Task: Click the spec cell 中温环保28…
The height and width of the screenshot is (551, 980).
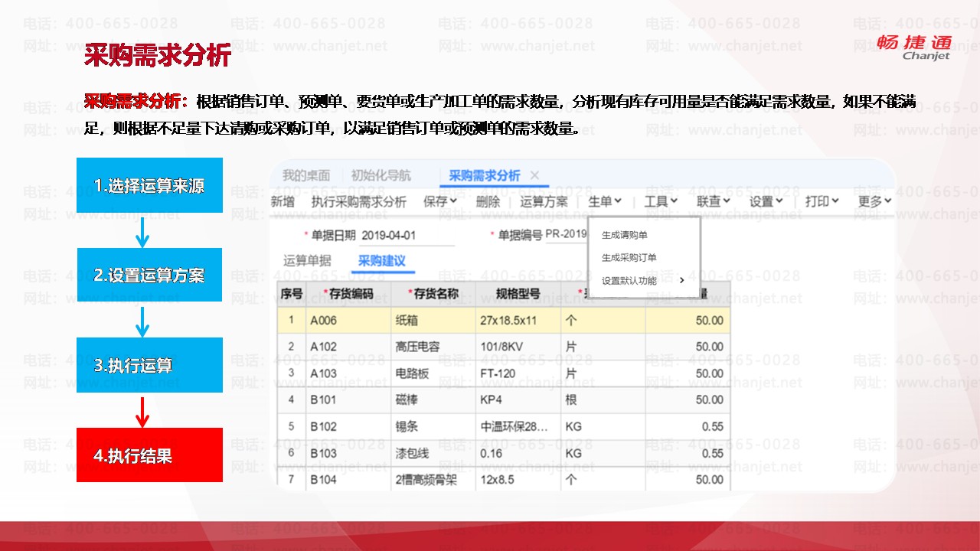Action: [x=518, y=426]
